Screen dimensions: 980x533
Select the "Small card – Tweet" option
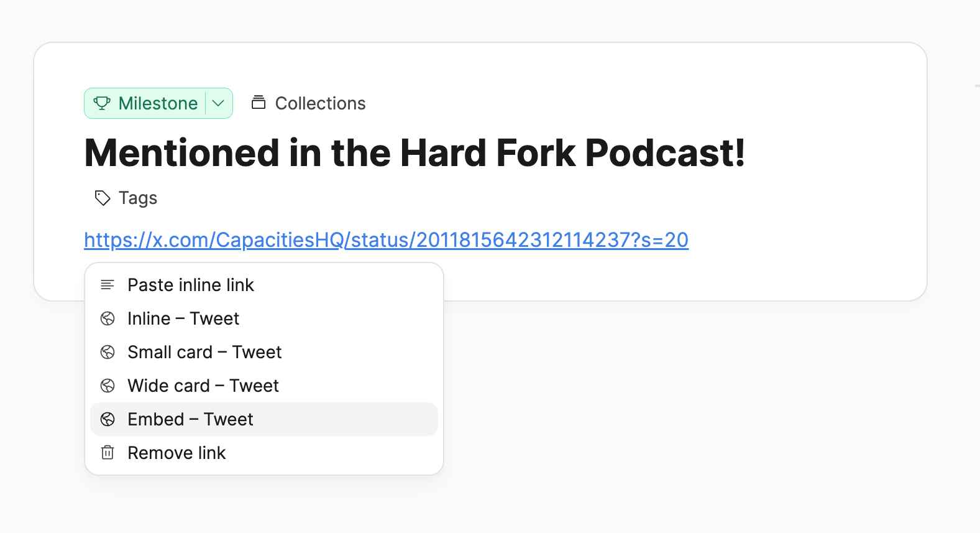[x=204, y=352]
